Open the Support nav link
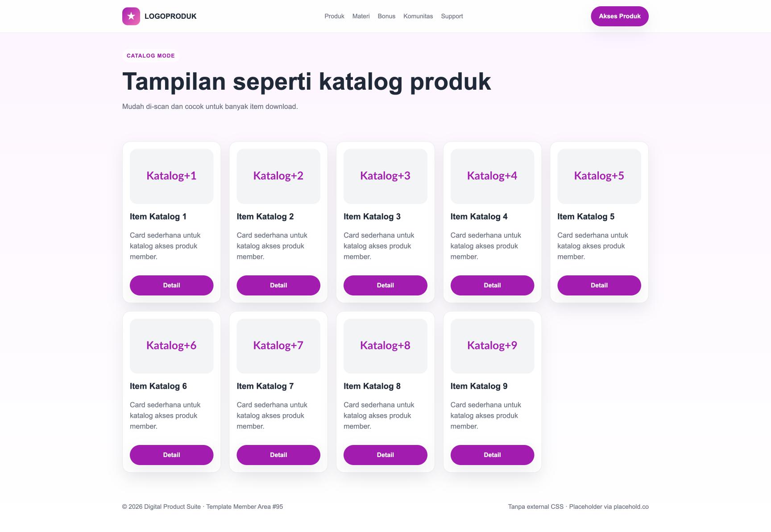771x532 pixels. (x=452, y=17)
